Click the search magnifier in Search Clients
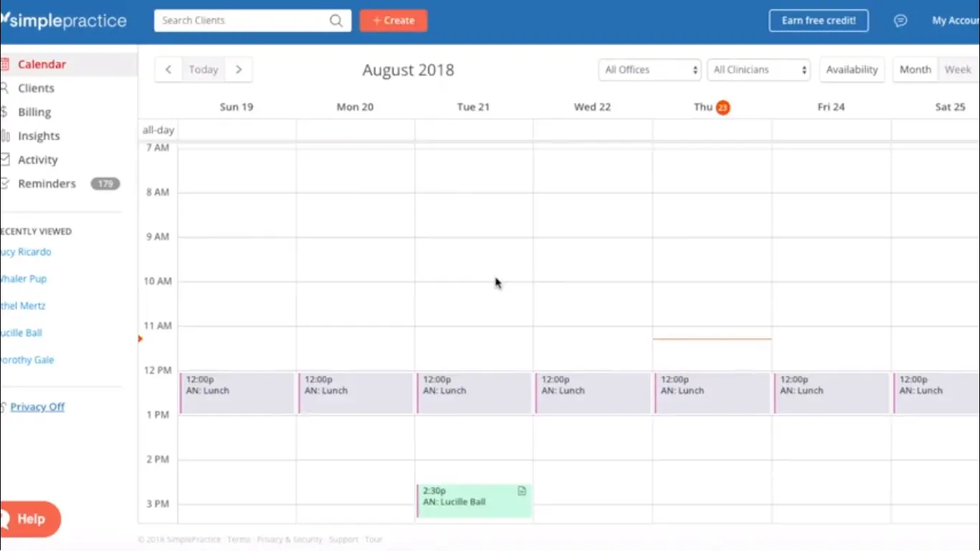 335,20
